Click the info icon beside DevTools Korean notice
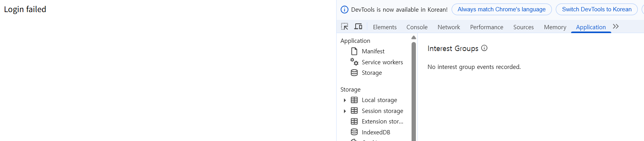 click(x=344, y=10)
